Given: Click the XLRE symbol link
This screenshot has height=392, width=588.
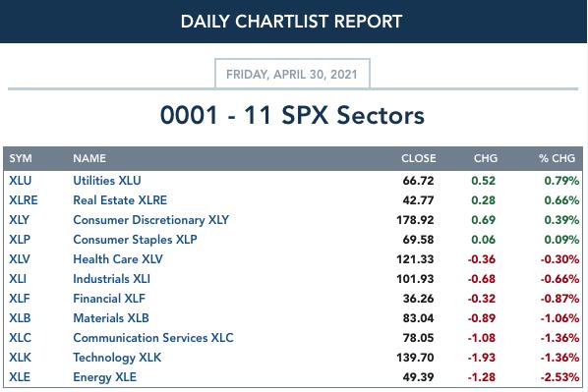Looking at the screenshot, I should click(x=24, y=200).
